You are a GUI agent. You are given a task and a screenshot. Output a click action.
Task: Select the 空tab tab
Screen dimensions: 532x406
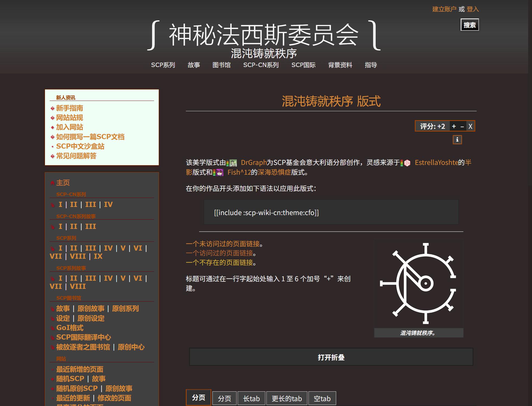coord(322,398)
